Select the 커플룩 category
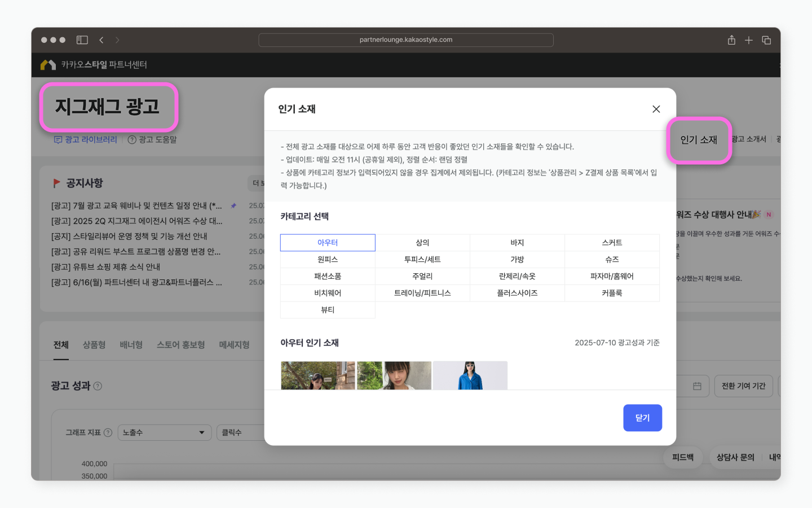The height and width of the screenshot is (508, 812). 612,294
